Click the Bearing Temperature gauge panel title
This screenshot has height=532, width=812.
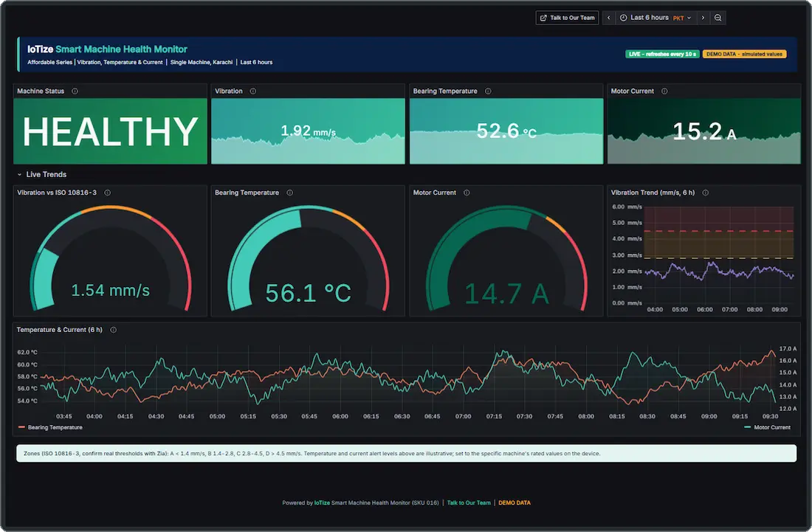(247, 193)
